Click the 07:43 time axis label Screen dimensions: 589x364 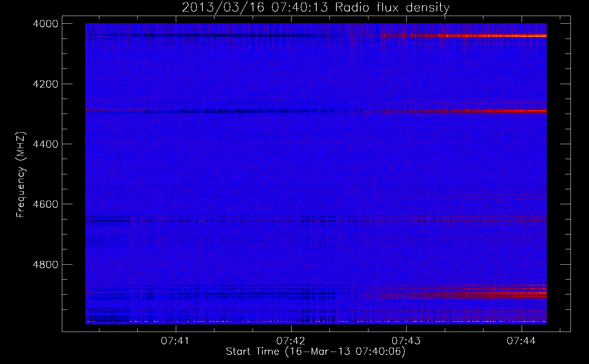coord(406,341)
